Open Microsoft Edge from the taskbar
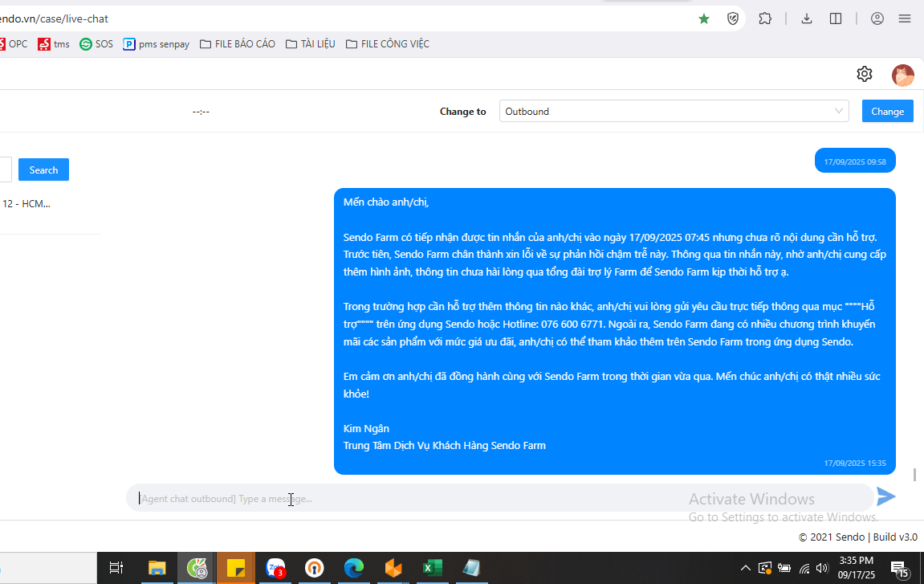This screenshot has height=584, width=924. 353,568
